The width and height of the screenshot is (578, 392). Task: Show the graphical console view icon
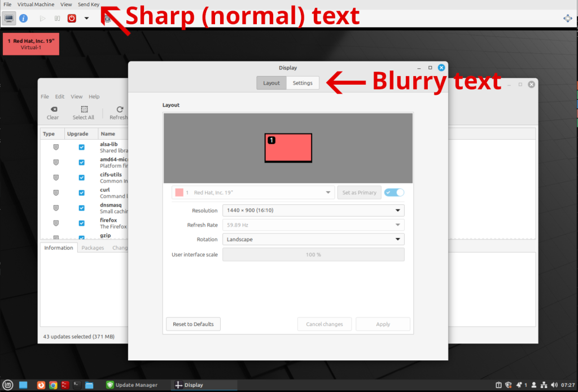[9, 18]
